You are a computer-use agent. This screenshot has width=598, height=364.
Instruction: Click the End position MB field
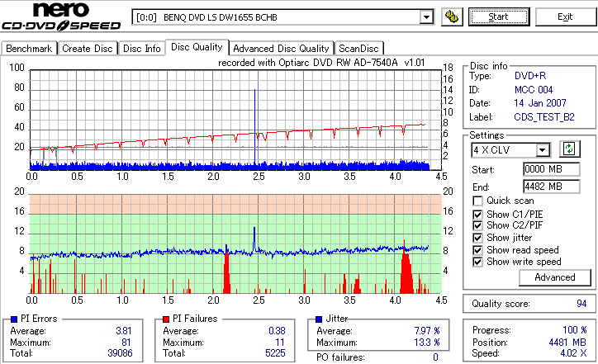552,187
